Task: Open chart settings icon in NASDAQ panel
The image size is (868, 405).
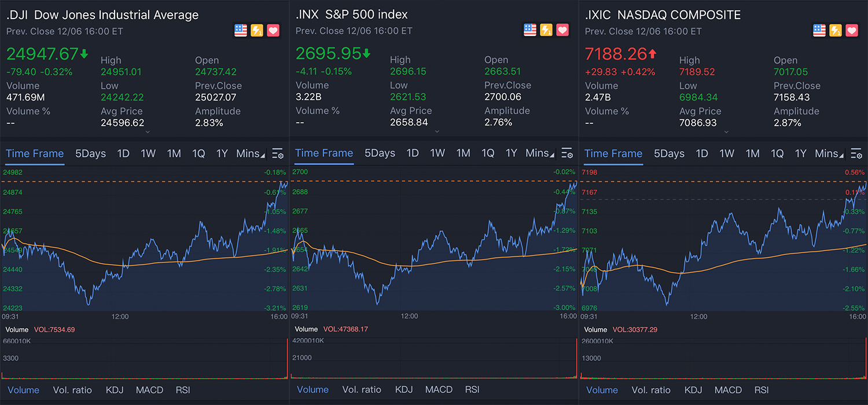Action: [x=856, y=153]
